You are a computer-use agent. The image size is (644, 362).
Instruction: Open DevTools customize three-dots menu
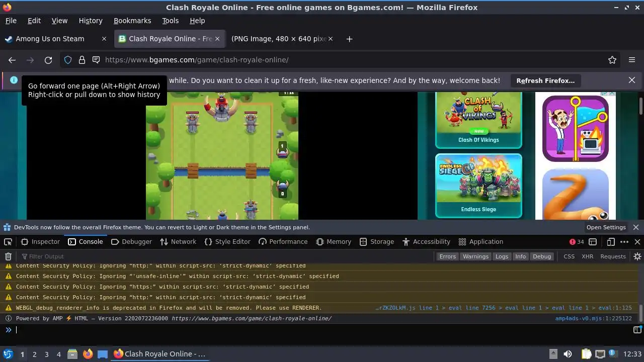(x=624, y=242)
